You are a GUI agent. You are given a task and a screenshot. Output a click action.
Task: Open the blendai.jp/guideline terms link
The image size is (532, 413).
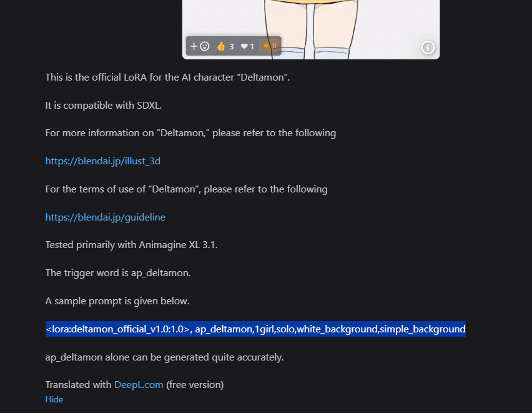pos(105,217)
